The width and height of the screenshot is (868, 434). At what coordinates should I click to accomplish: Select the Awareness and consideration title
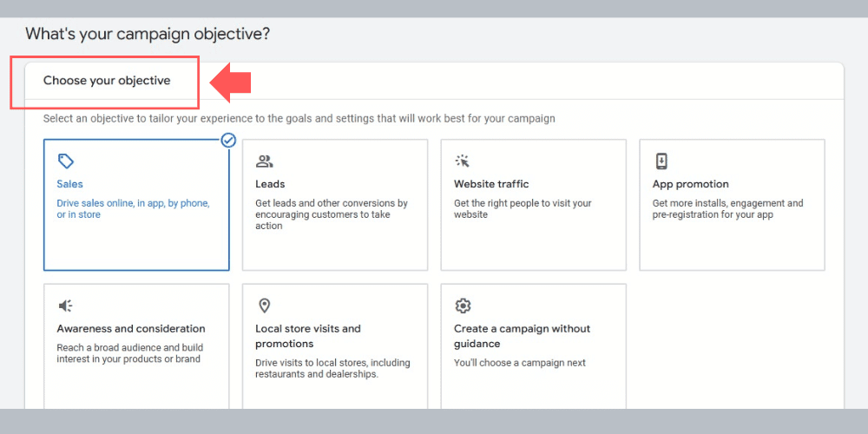[x=131, y=329]
